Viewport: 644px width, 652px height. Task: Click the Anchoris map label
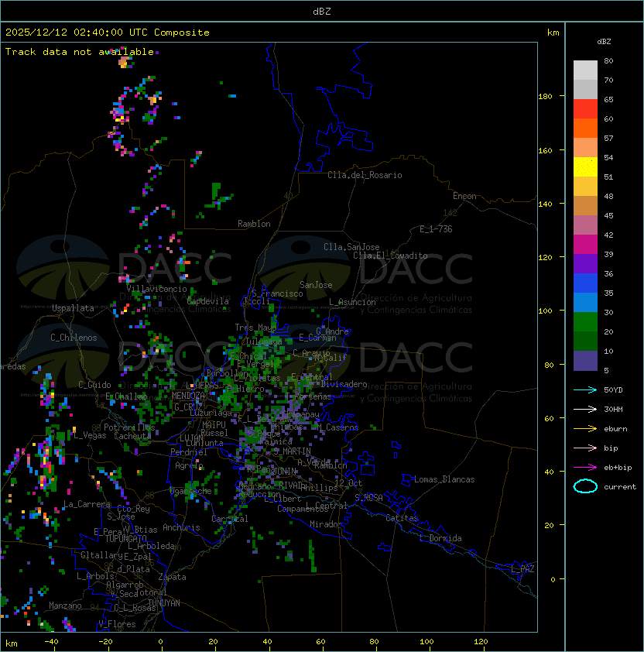click(181, 527)
